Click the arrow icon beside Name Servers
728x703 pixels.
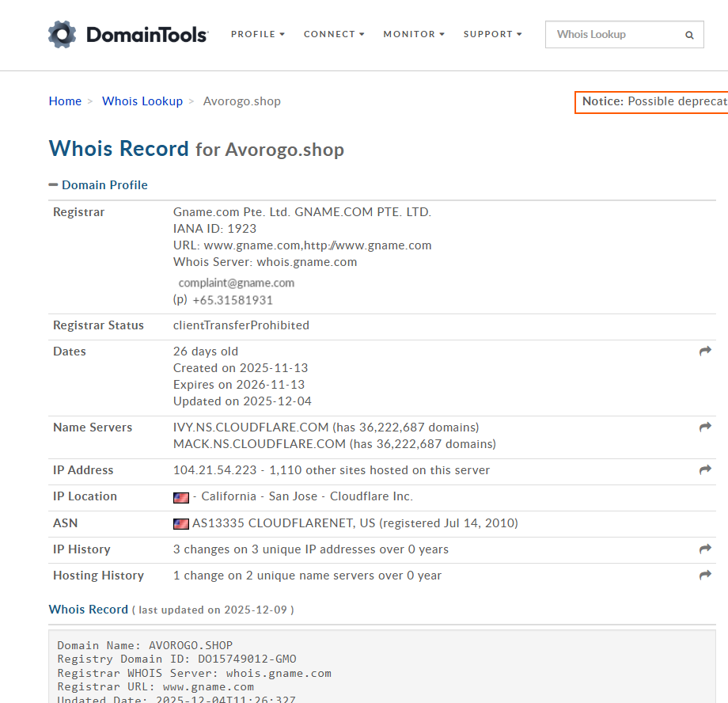(x=705, y=427)
